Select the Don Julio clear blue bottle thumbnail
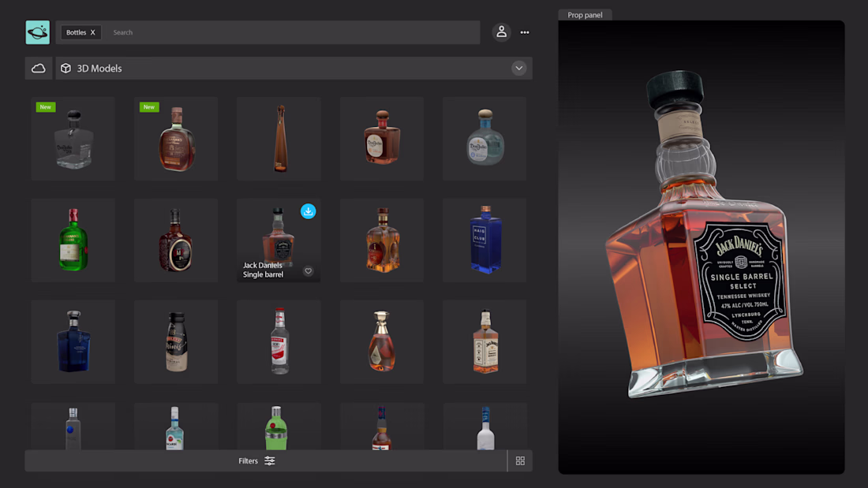The height and width of the screenshot is (488, 868). (x=485, y=138)
